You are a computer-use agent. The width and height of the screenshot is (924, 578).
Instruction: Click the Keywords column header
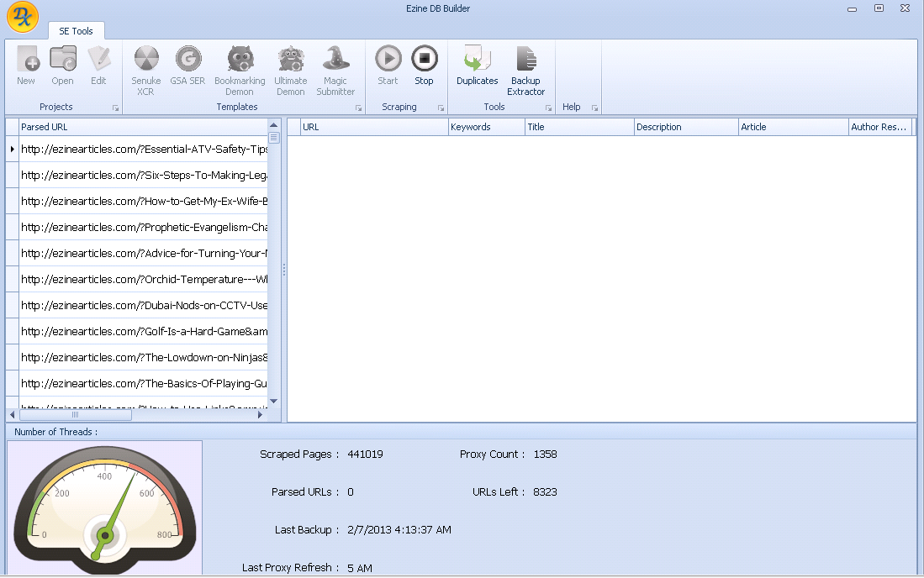pos(487,127)
